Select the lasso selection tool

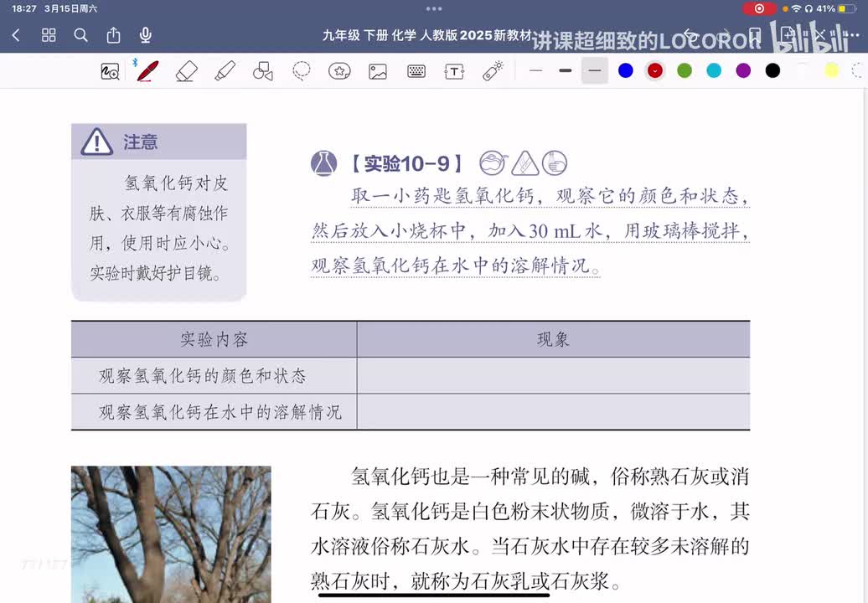click(x=301, y=71)
